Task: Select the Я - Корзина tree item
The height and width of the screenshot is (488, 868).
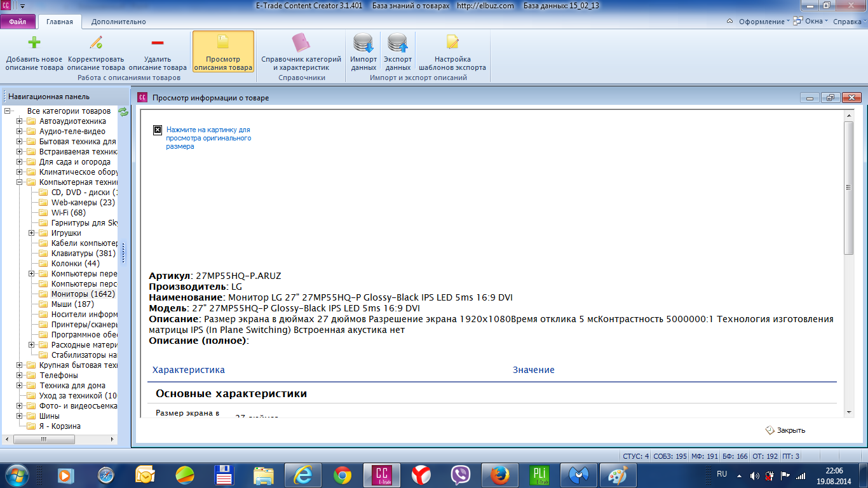Action: click(x=60, y=426)
